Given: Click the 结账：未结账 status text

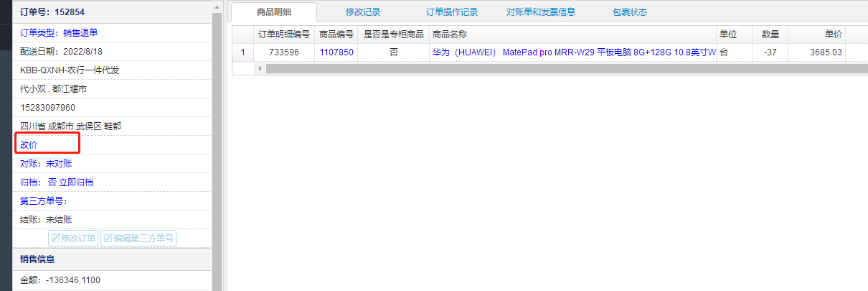Looking at the screenshot, I should [x=46, y=220].
